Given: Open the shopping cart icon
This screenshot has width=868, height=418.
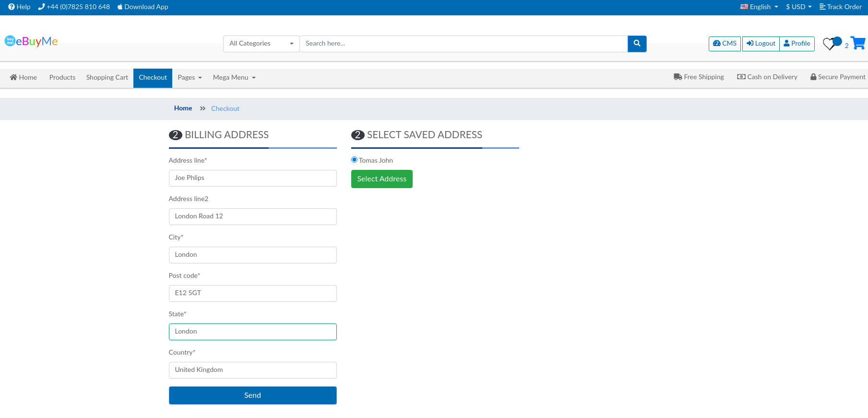Looking at the screenshot, I should 857,43.
